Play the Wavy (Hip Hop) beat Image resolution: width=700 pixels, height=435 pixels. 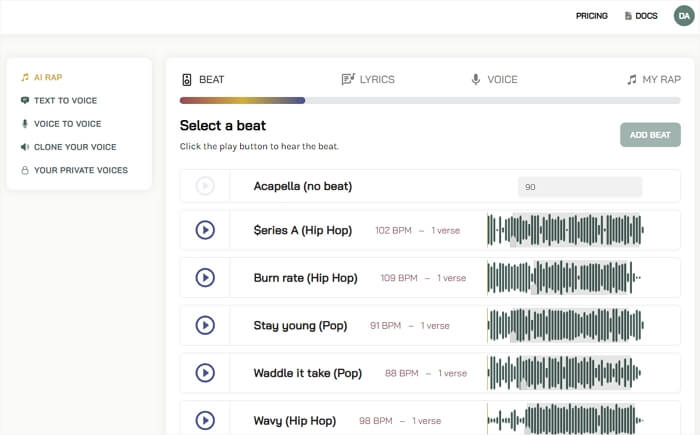click(x=205, y=420)
